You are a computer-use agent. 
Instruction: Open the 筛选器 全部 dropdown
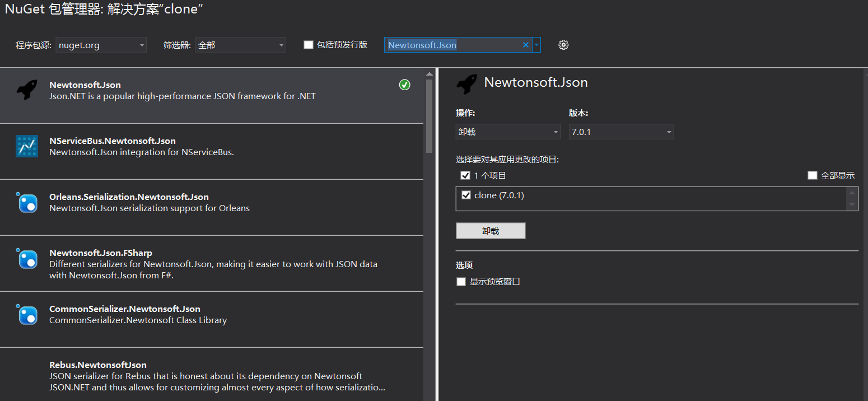pos(240,45)
